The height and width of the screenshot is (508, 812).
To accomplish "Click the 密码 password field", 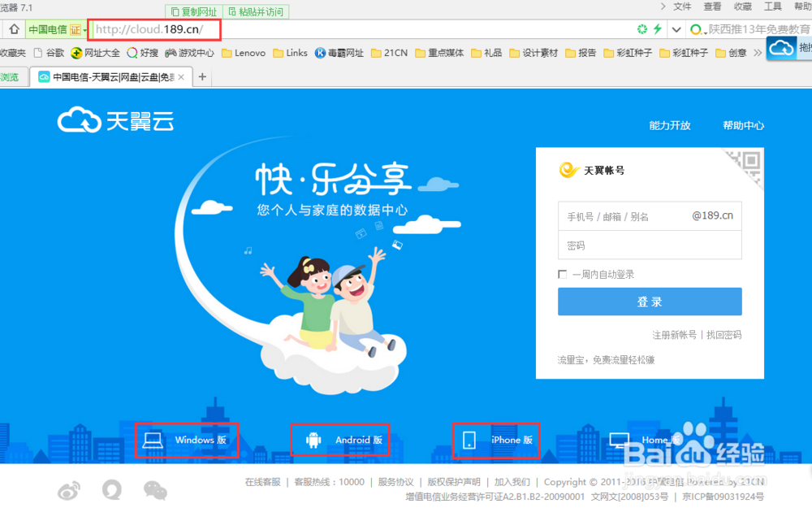I will pyautogui.click(x=650, y=245).
